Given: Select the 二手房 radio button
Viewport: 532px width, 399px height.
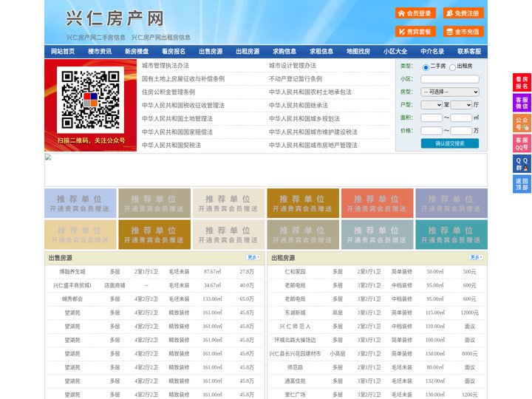Looking at the screenshot, I should 426,67.
